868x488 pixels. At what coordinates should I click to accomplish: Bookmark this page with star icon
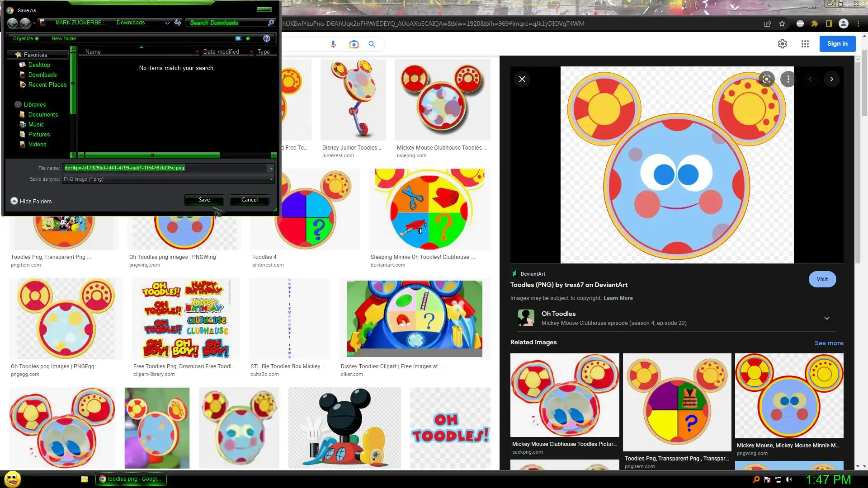tap(782, 23)
